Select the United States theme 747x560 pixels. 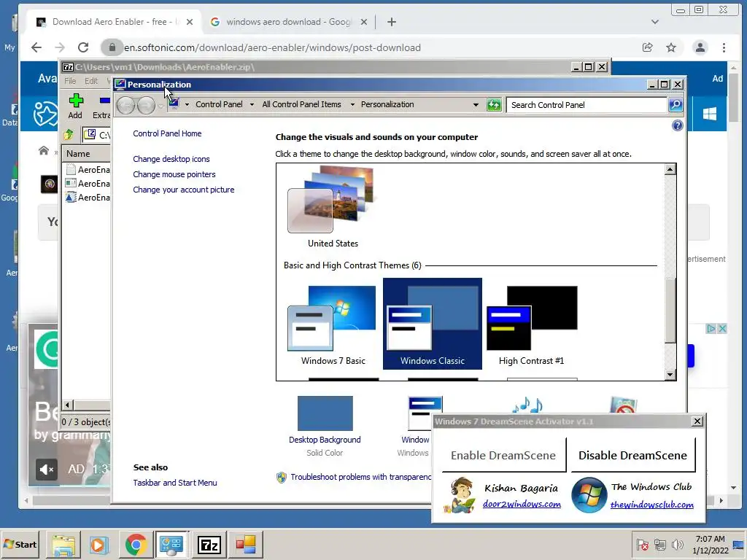(333, 206)
